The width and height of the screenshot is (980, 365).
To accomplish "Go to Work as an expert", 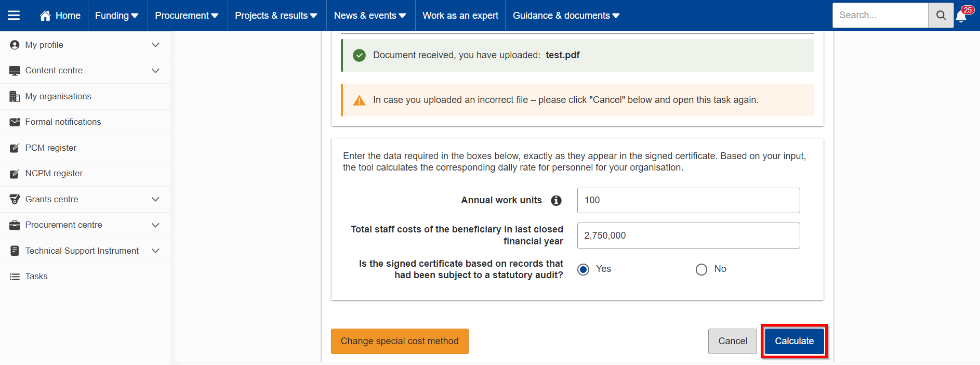I will [460, 16].
